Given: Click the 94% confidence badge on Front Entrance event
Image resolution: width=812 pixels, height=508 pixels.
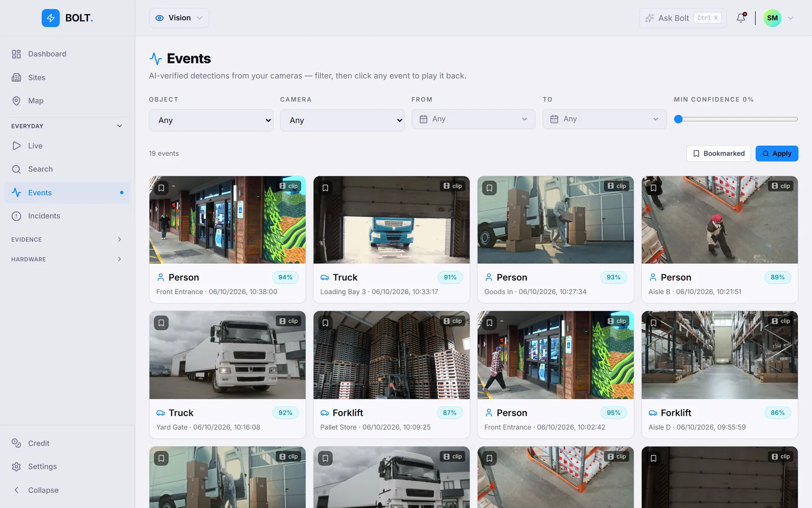Looking at the screenshot, I should pyautogui.click(x=285, y=277).
